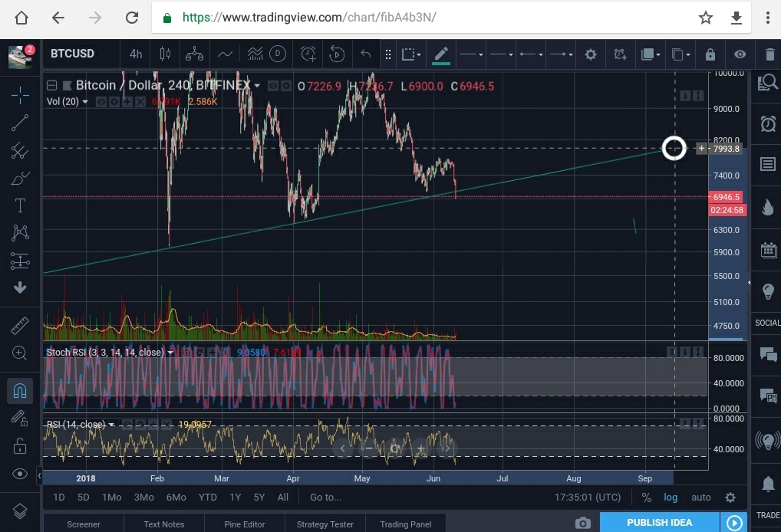Navigate back in the browser
This screenshot has height=532, width=781.
tap(58, 18)
